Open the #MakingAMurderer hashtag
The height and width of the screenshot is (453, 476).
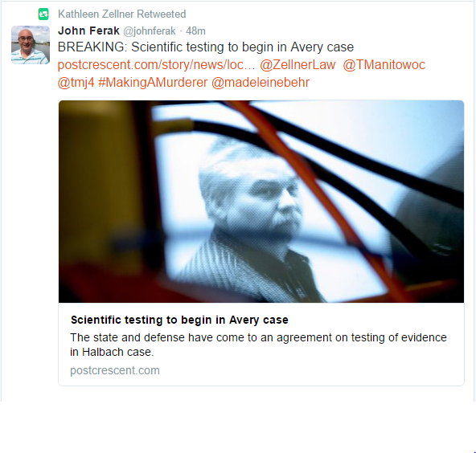153,83
